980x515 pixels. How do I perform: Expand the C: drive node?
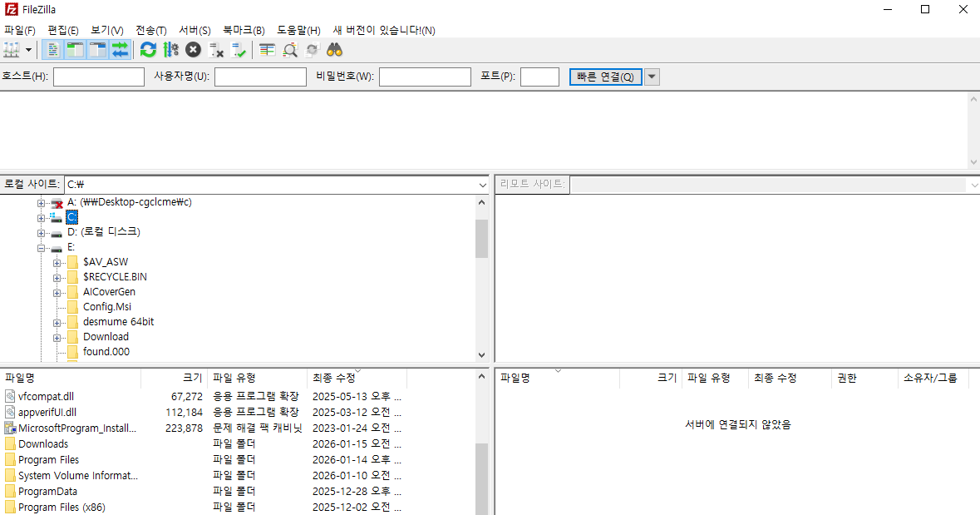(41, 218)
